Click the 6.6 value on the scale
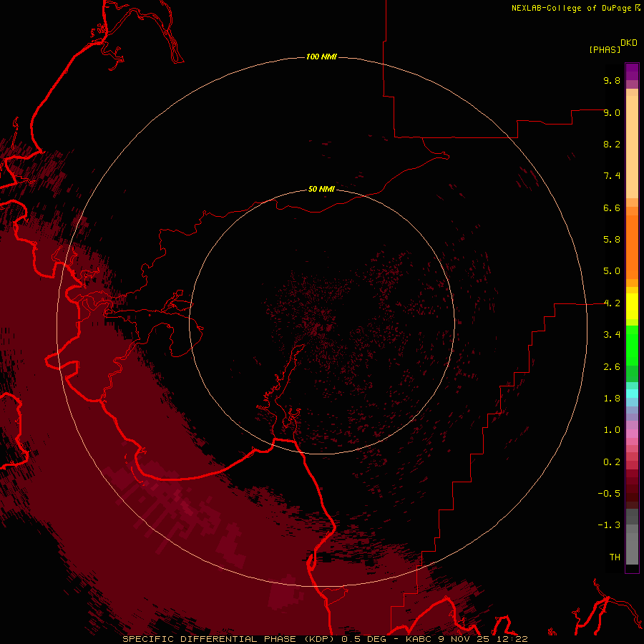This screenshot has width=644, height=644. (x=612, y=208)
